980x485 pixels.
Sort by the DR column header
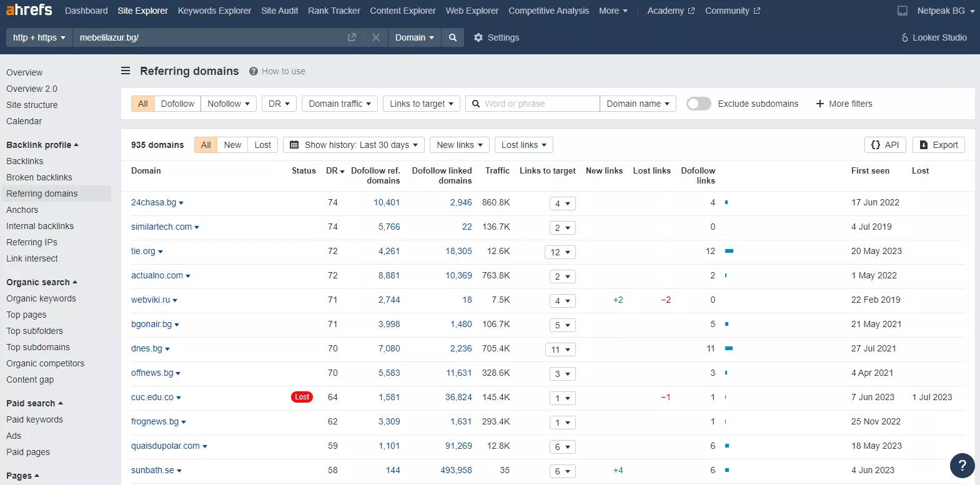tap(335, 170)
